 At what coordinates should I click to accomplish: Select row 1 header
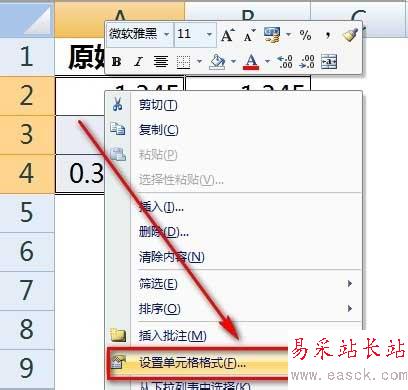coord(27,57)
